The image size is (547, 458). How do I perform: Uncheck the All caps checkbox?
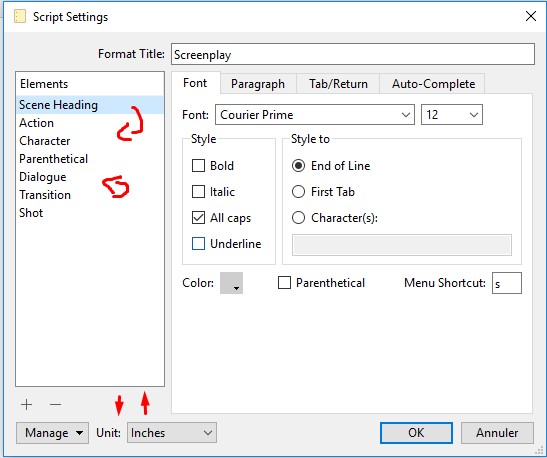(x=198, y=218)
